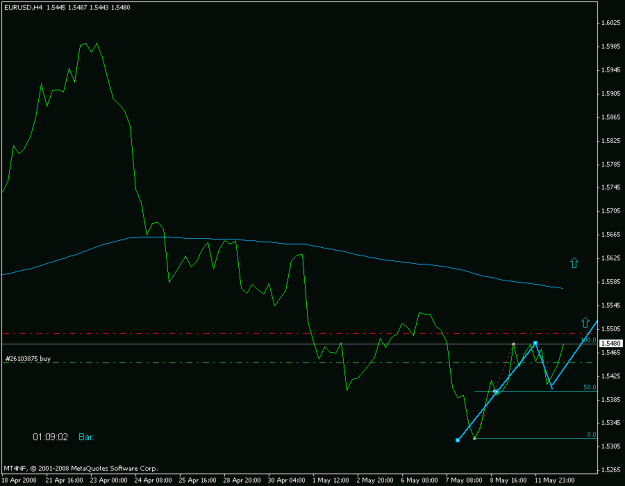The height and width of the screenshot is (486, 625).
Task: Click the 1.5345 price axis label
Action: tap(611, 422)
